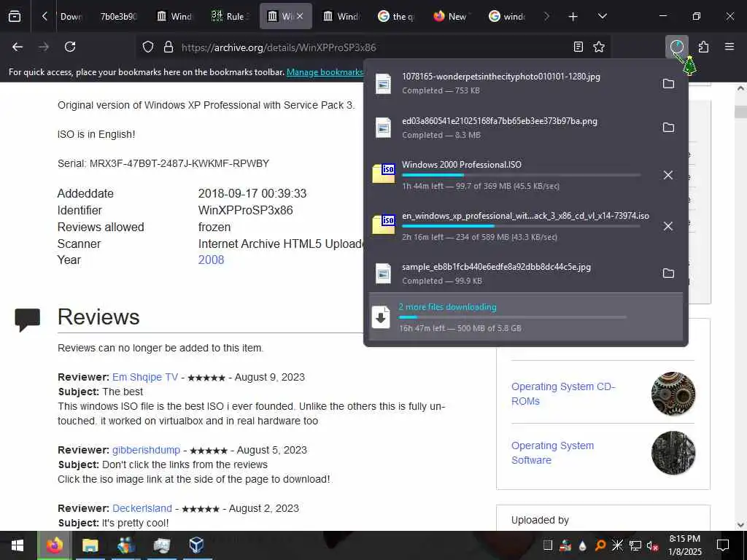Open reviewer Em Shqipe TV profile
This screenshot has height=560, width=747.
tap(145, 377)
